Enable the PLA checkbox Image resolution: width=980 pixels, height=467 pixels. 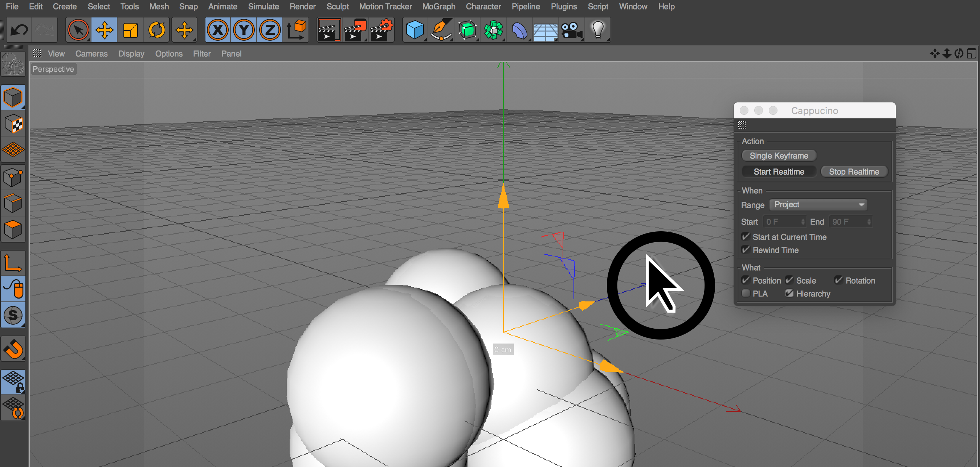746,293
